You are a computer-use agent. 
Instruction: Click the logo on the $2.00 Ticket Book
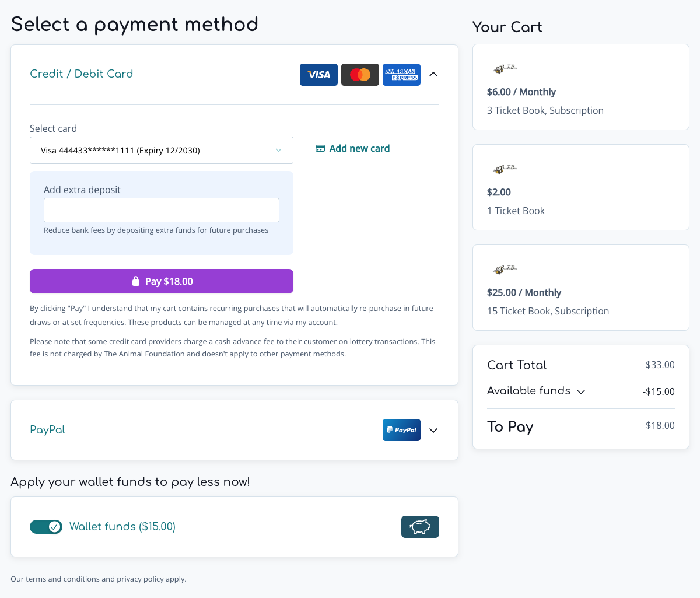504,169
